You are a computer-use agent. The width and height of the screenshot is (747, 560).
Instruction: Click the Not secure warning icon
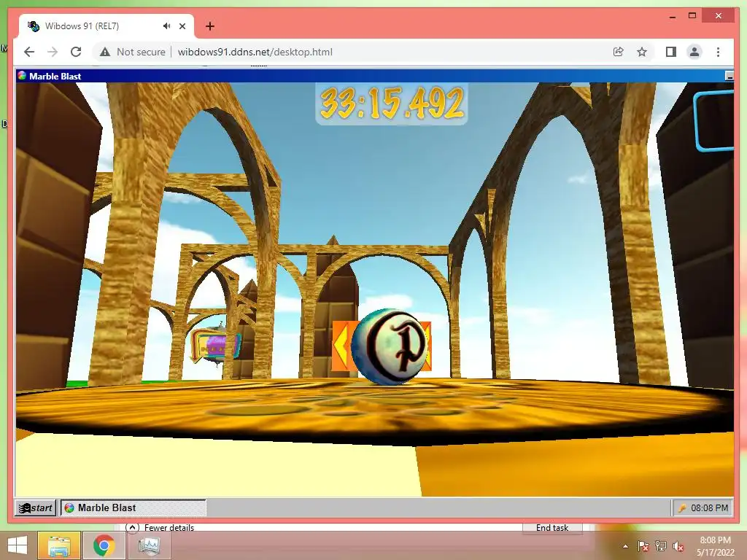click(105, 52)
